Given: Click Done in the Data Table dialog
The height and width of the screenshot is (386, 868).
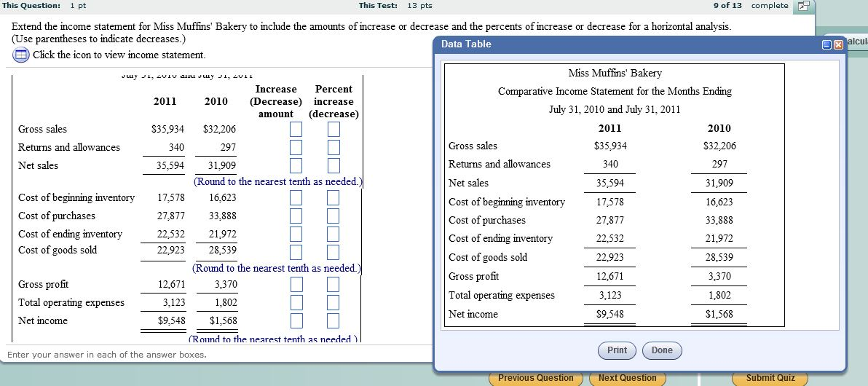Looking at the screenshot, I should [x=662, y=350].
